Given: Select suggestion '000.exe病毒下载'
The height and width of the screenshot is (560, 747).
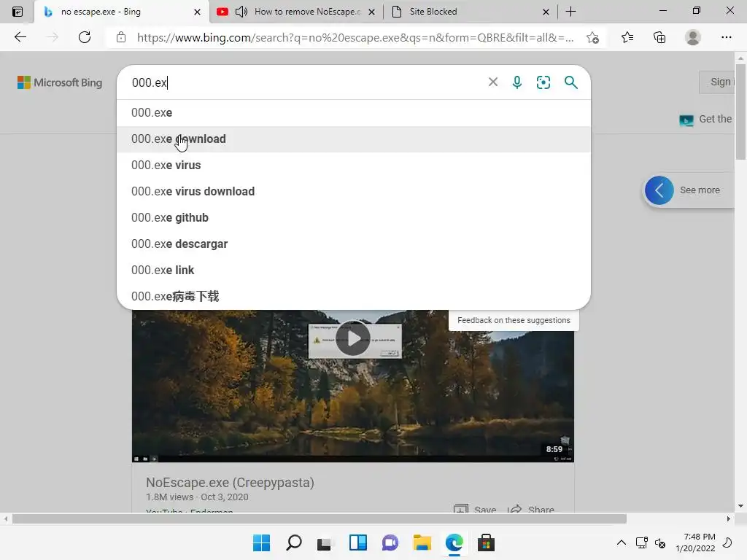Looking at the screenshot, I should [x=354, y=296].
